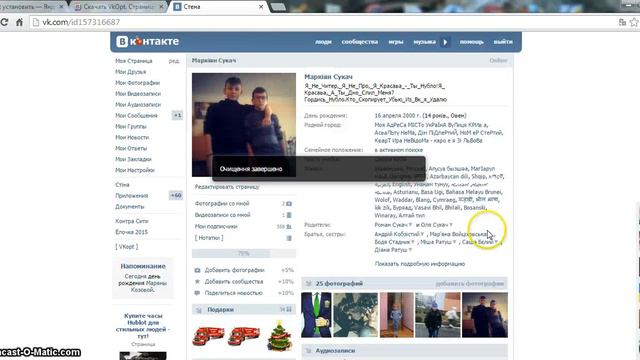This screenshot has height=360, width=640.
Task: Click camera icon next to Добавить фотографии
Action: point(197,270)
